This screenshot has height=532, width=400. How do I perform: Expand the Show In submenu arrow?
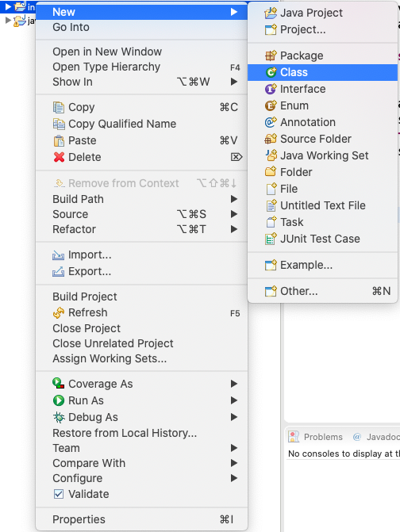click(234, 82)
